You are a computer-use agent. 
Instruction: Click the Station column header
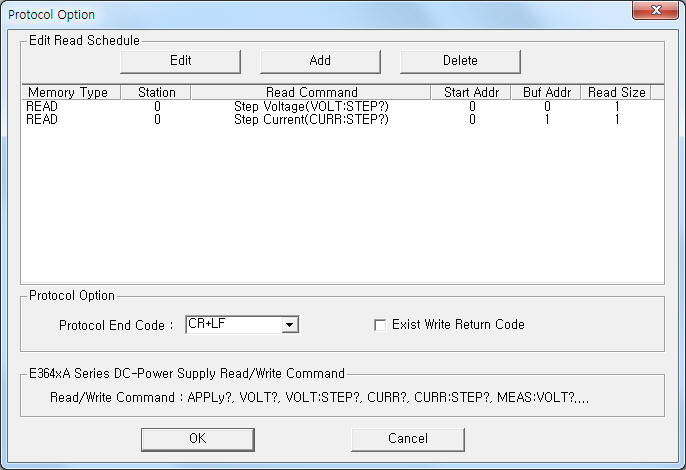[156, 93]
